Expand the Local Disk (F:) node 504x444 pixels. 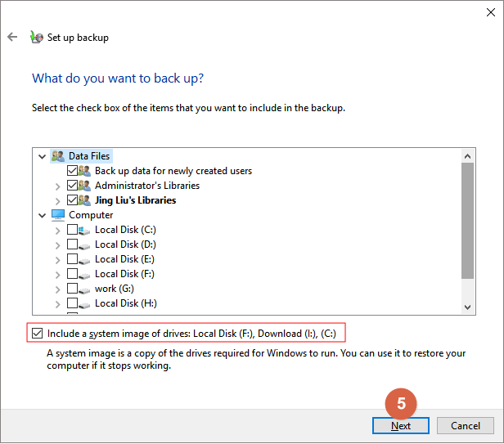[57, 274]
